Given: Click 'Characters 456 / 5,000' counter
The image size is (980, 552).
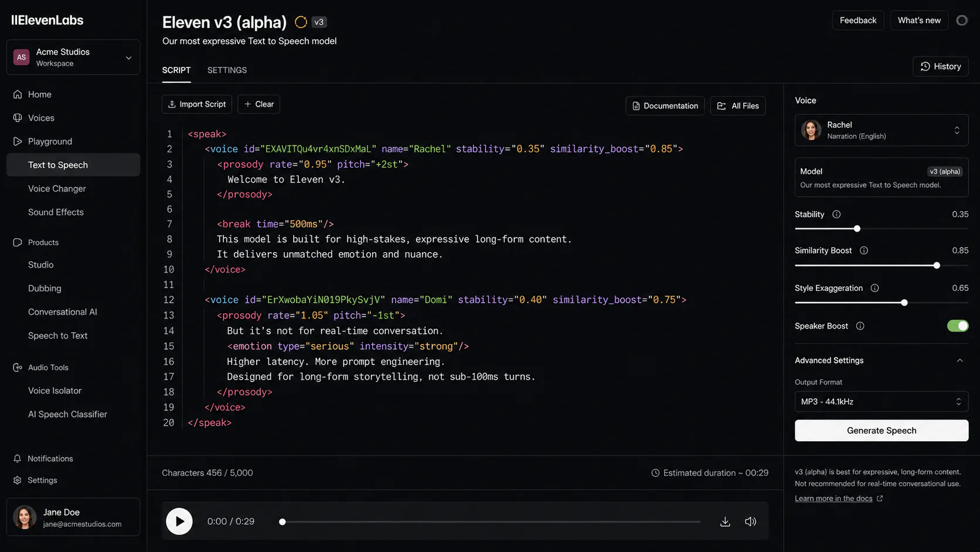Looking at the screenshot, I should (x=207, y=473).
